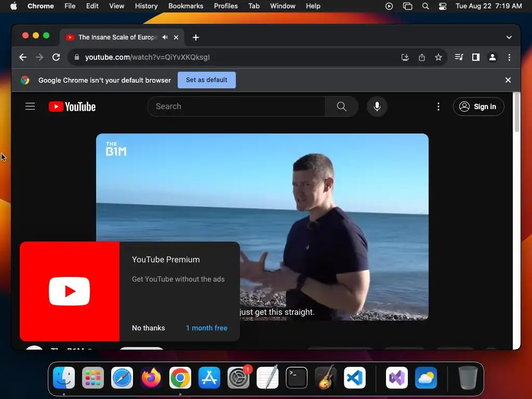The image size is (532, 399).
Task: Open the View menu
Action: (x=117, y=6)
